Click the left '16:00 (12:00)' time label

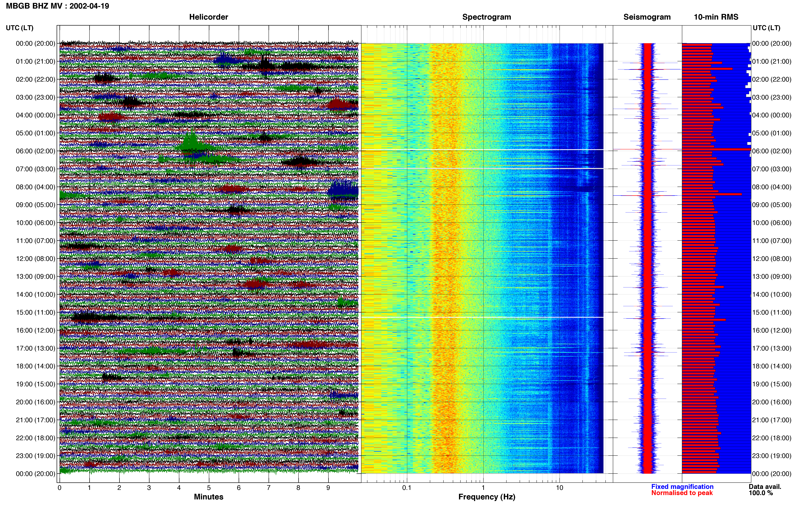tap(36, 330)
